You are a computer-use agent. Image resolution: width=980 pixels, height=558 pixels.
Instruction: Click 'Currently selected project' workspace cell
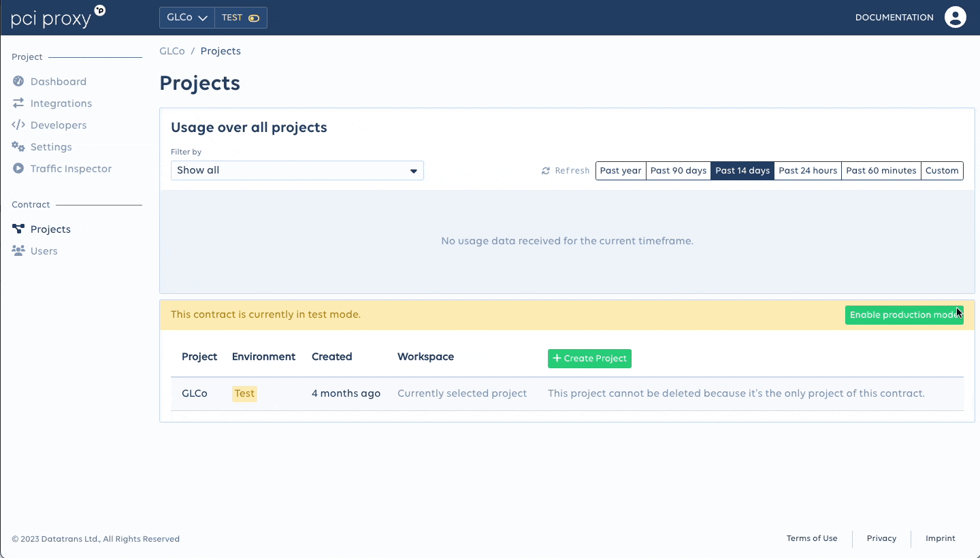[462, 393]
